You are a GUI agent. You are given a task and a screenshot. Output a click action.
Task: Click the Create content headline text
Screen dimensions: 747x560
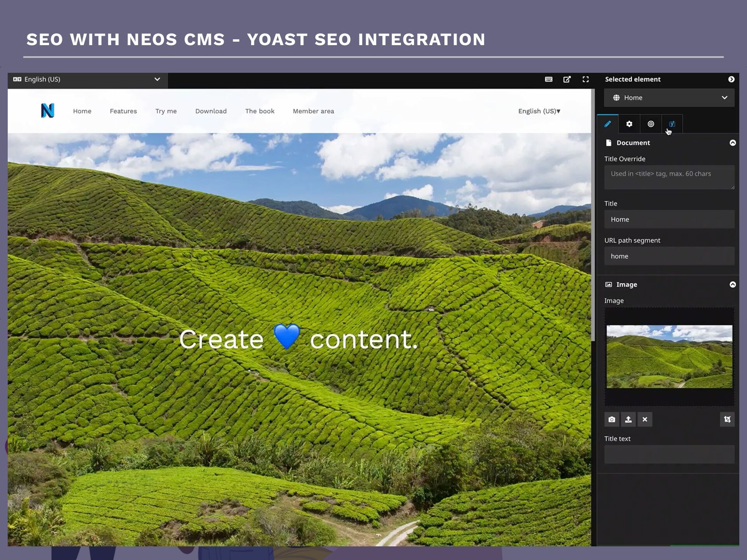click(x=298, y=339)
